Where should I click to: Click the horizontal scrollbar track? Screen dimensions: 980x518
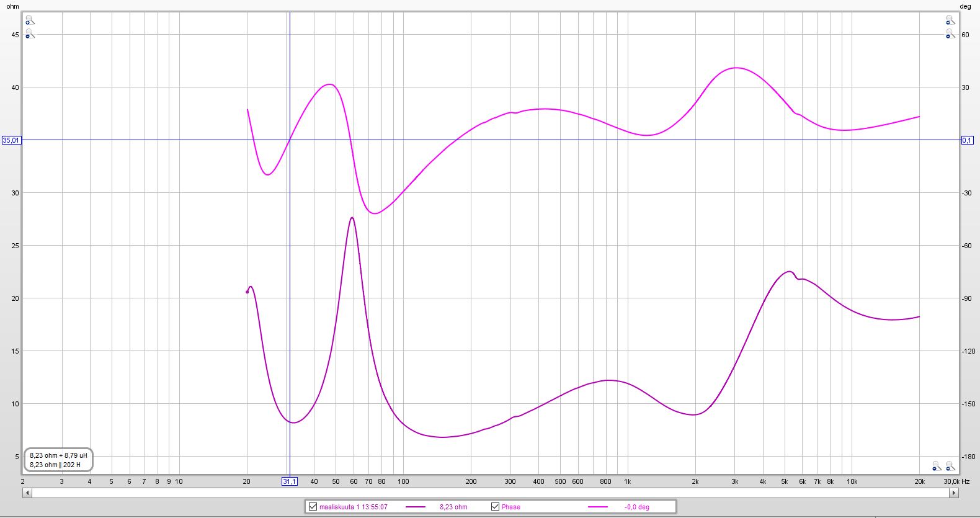pyautogui.click(x=490, y=493)
